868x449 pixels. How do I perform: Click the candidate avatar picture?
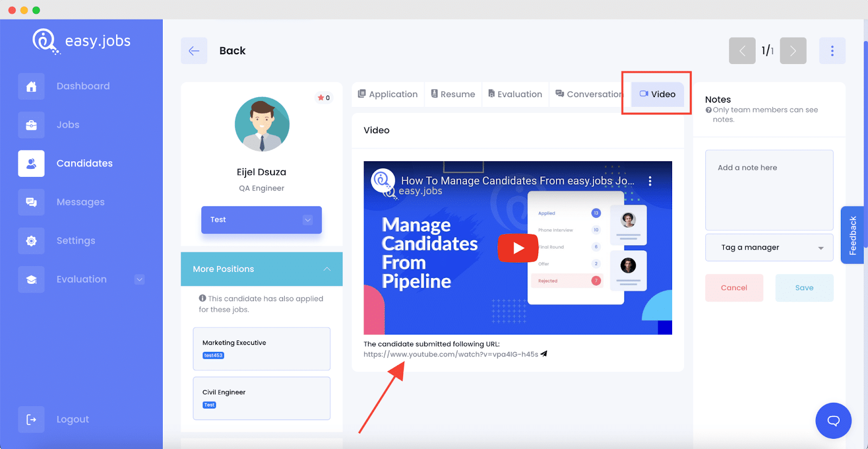tap(262, 124)
